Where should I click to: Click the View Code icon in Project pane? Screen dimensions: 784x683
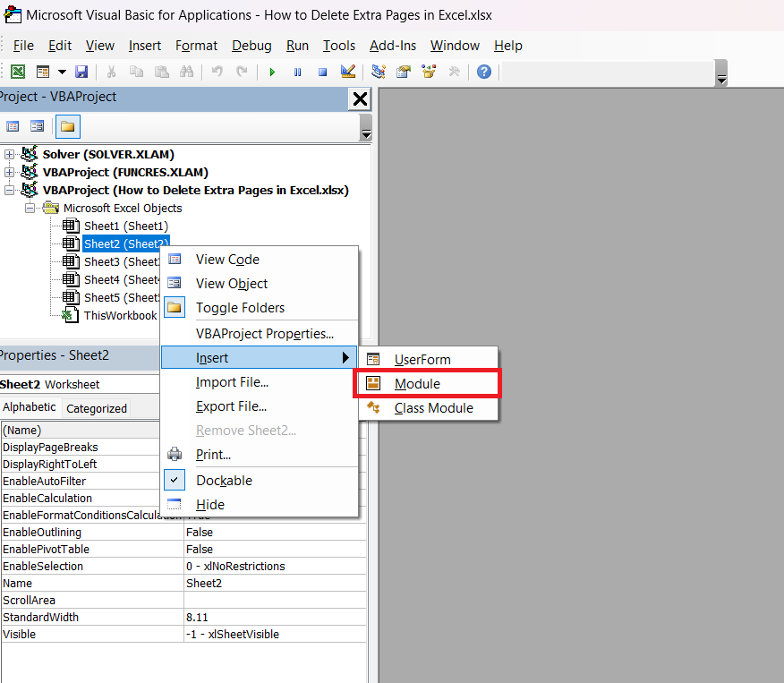(13, 126)
